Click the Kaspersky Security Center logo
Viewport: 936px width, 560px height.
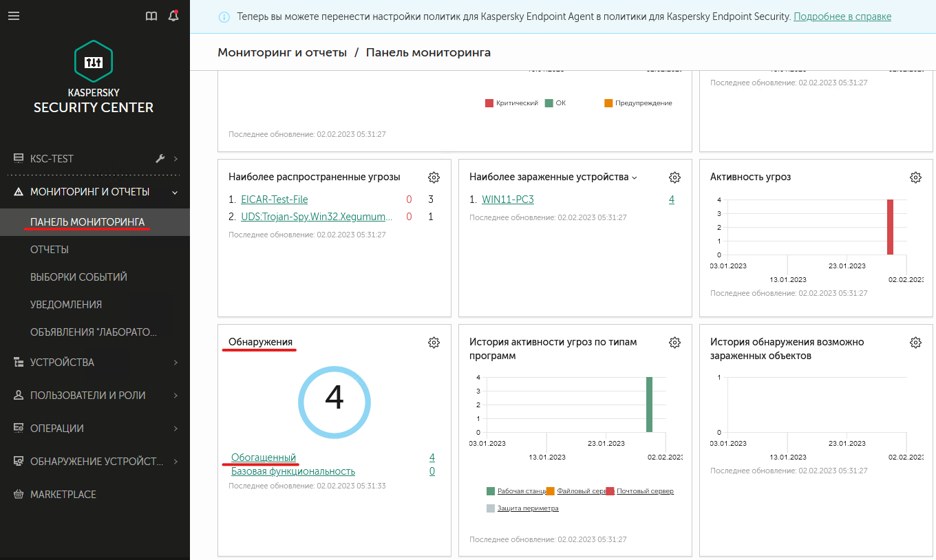[94, 77]
